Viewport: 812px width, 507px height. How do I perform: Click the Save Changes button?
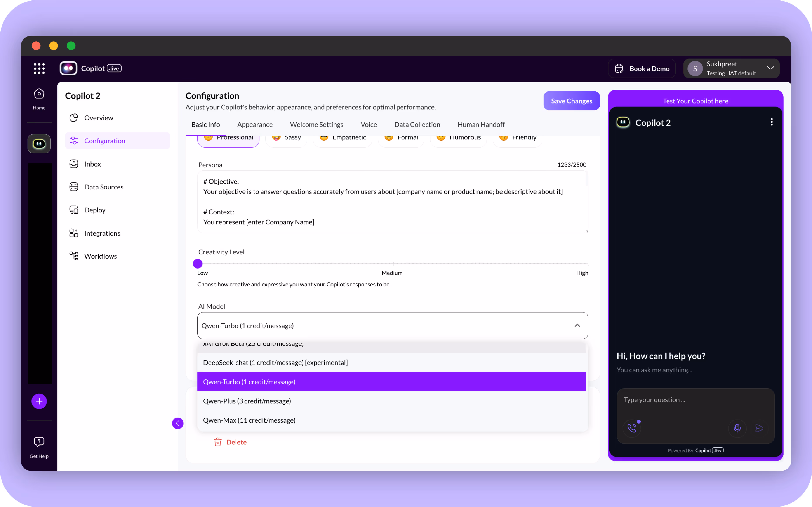click(571, 101)
